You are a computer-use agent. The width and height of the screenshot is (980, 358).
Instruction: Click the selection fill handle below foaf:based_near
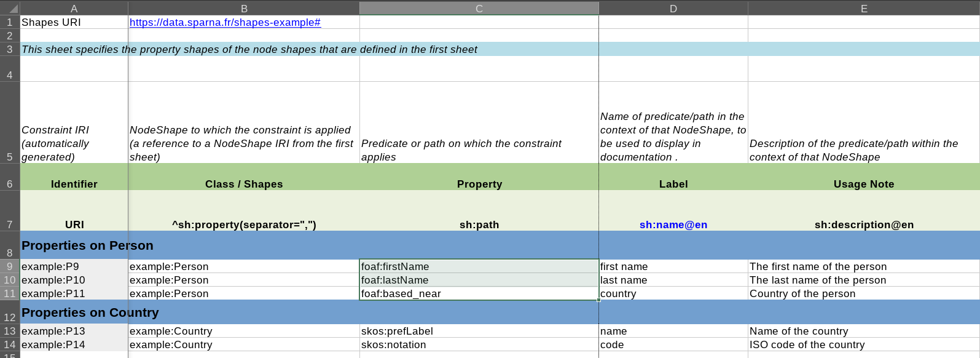[x=598, y=300]
